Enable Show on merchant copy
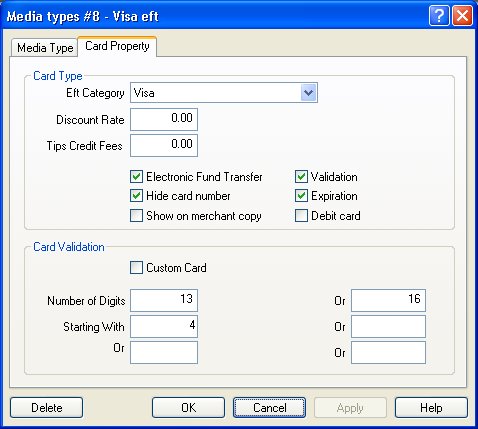 coord(136,216)
